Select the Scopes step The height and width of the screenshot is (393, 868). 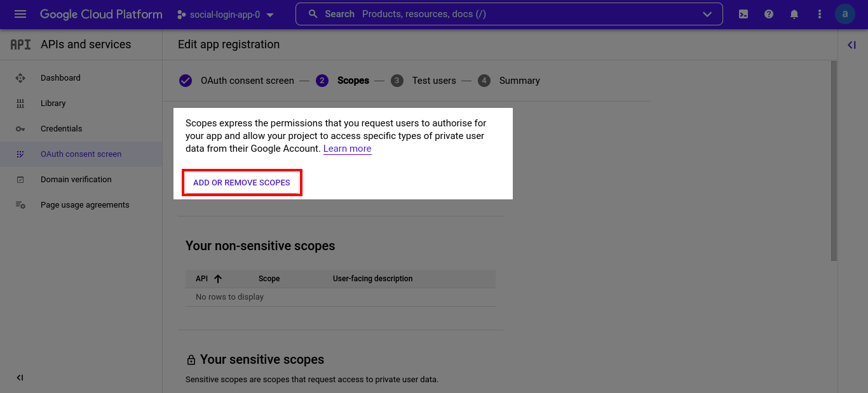tap(353, 81)
